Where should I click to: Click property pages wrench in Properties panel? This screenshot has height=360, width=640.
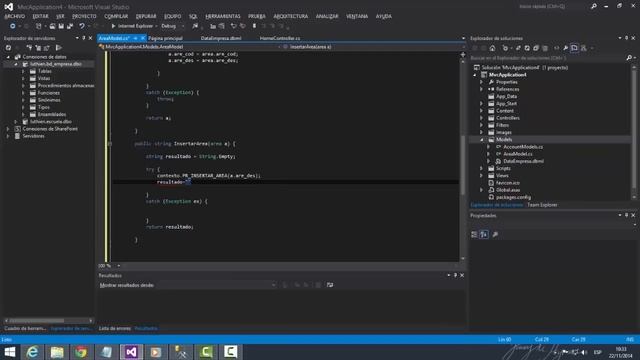[495, 234]
